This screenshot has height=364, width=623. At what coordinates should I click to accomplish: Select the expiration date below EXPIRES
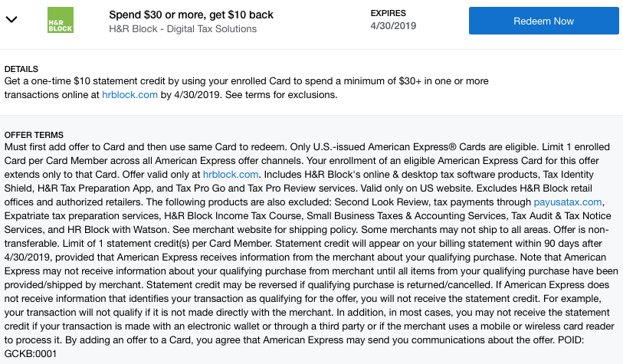click(x=392, y=27)
